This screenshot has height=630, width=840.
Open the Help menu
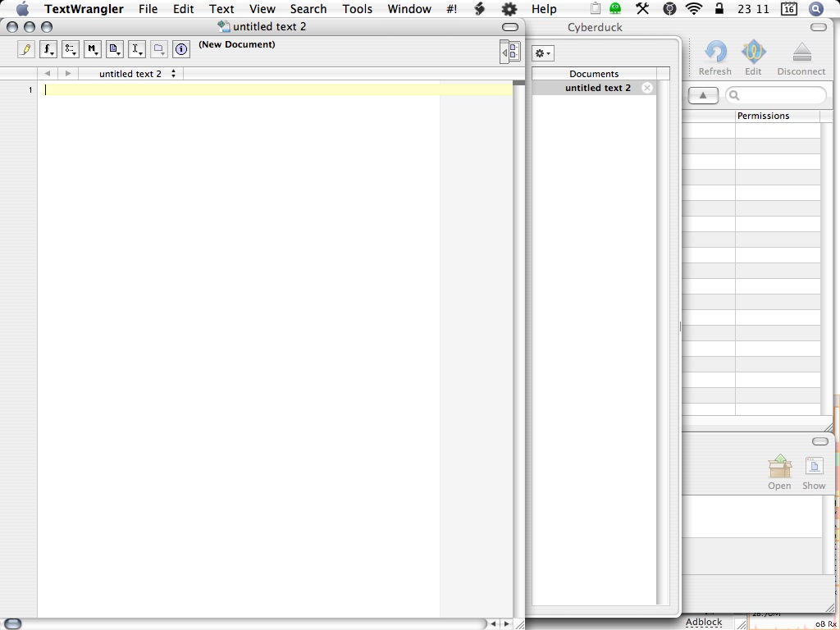[x=544, y=8]
